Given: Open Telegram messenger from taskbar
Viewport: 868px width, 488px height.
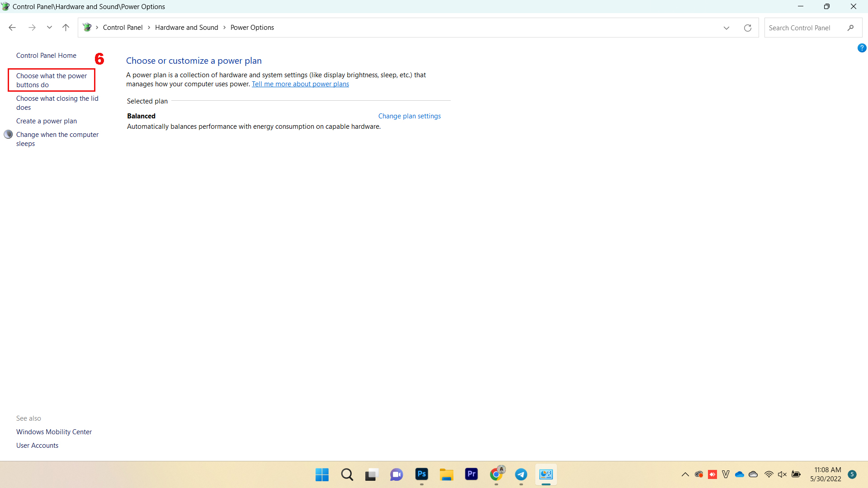Looking at the screenshot, I should [x=520, y=474].
